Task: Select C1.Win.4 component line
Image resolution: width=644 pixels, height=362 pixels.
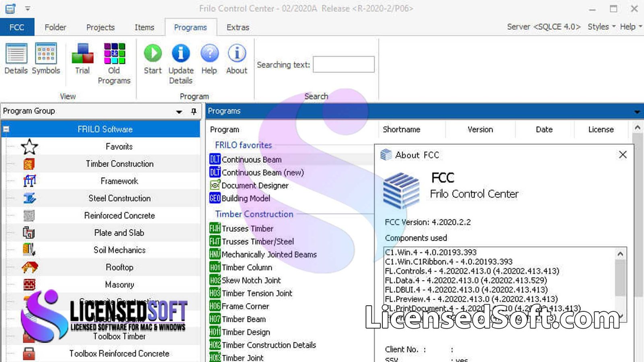Action: 431,252
